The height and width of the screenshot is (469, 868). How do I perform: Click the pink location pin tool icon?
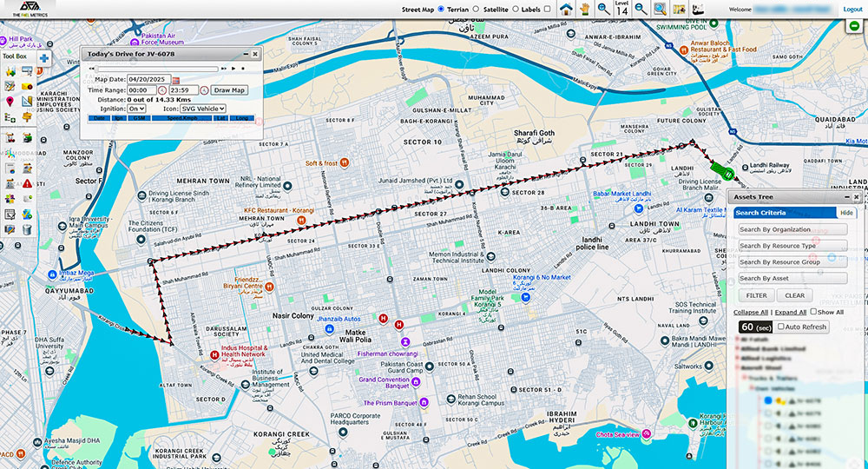point(10,102)
